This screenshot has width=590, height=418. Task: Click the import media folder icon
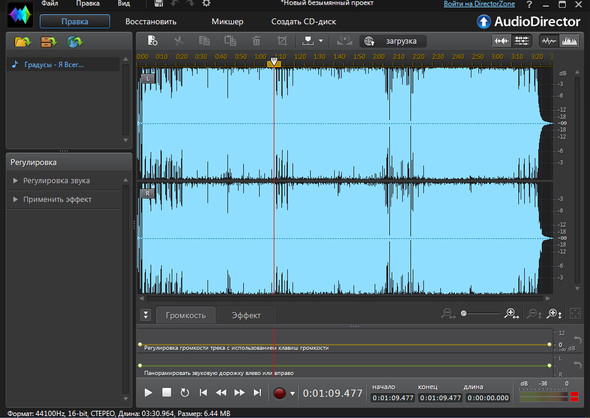click(x=23, y=42)
